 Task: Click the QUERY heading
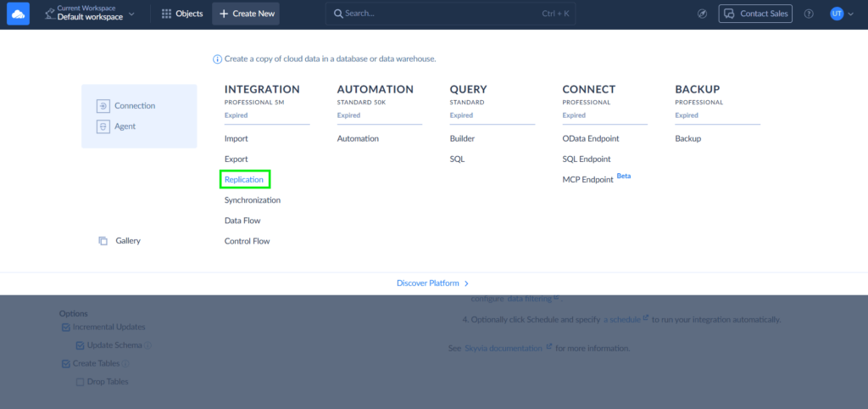(x=468, y=89)
